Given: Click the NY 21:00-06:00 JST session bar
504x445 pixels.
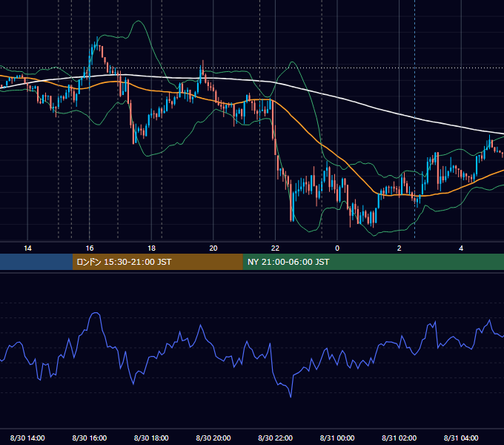Looking at the screenshot, I should click(373, 262).
